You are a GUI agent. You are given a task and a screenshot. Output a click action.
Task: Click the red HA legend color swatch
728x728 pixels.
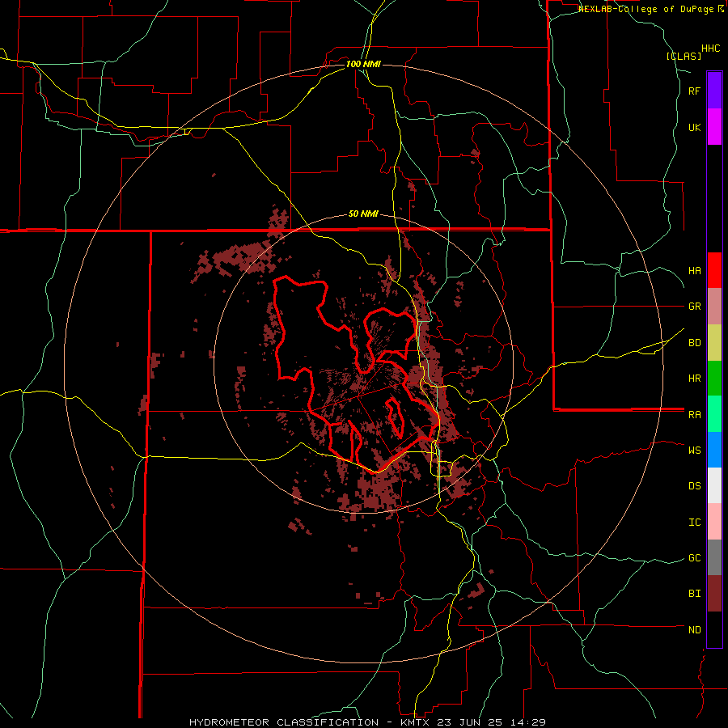714,270
